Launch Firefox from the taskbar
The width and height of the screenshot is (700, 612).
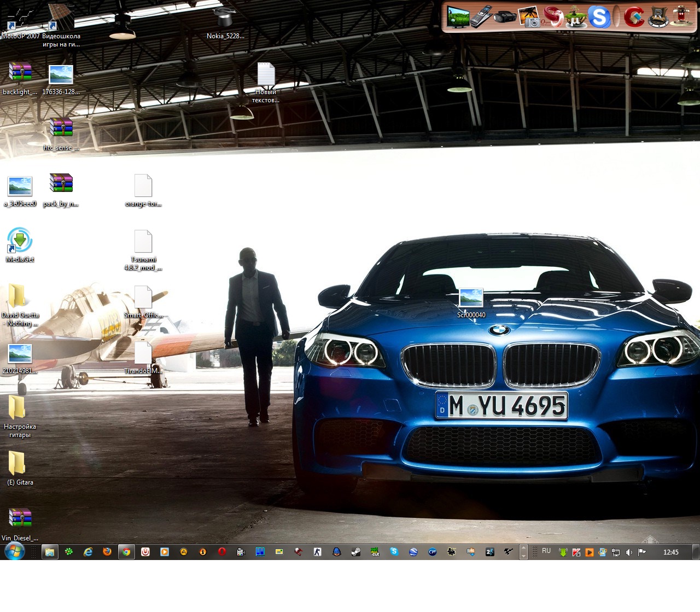tap(107, 552)
